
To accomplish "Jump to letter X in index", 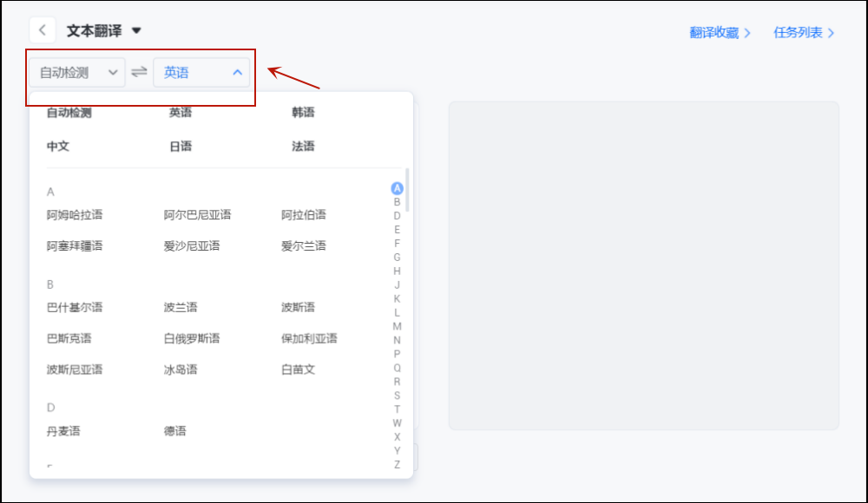I will 397,437.
